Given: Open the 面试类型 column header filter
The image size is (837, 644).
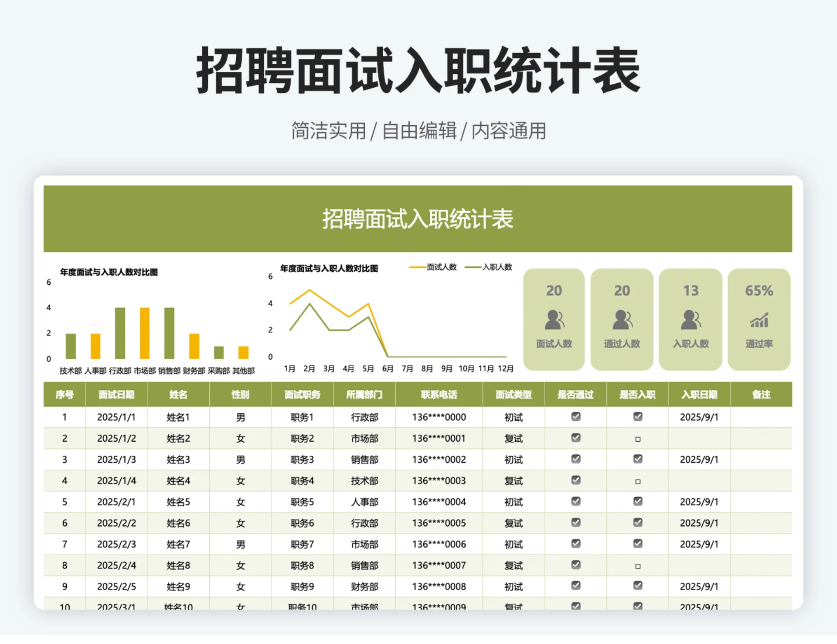Looking at the screenshot, I should (514, 395).
